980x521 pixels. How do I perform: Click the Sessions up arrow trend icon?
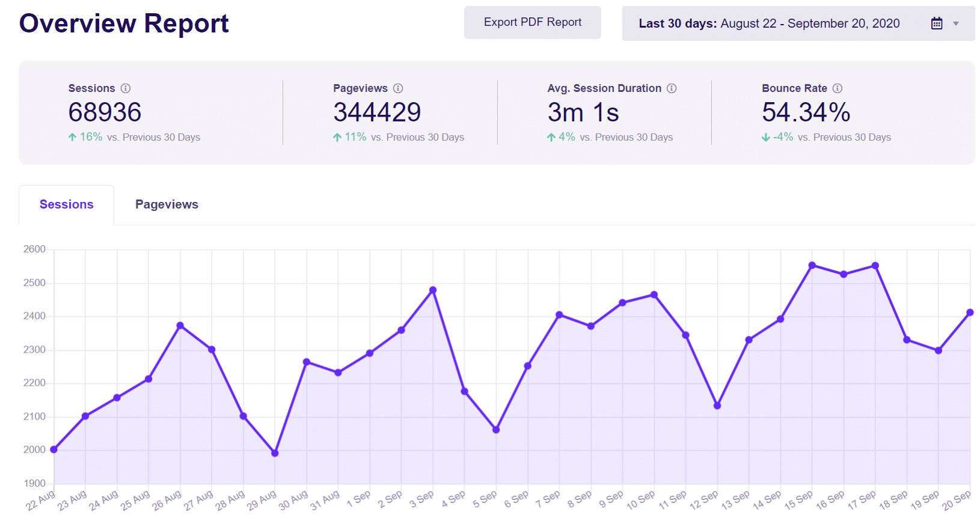point(72,137)
